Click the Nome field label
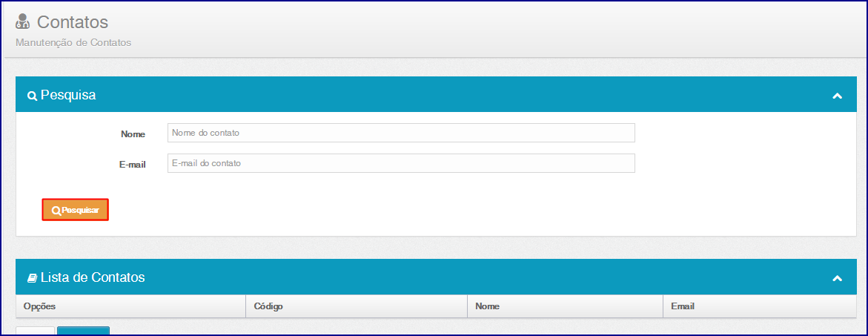The image size is (868, 336). [133, 134]
